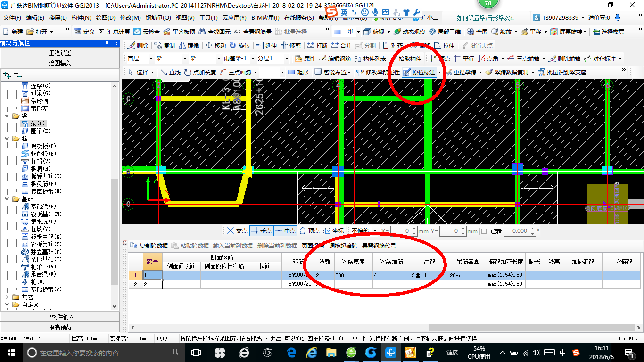Activate 原位标注 in-place annotation tool

pos(419,73)
